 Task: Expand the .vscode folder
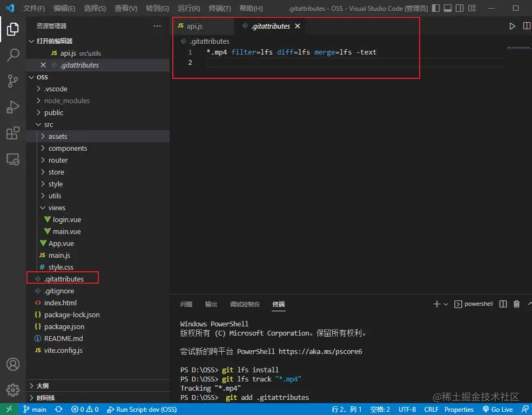point(98,89)
